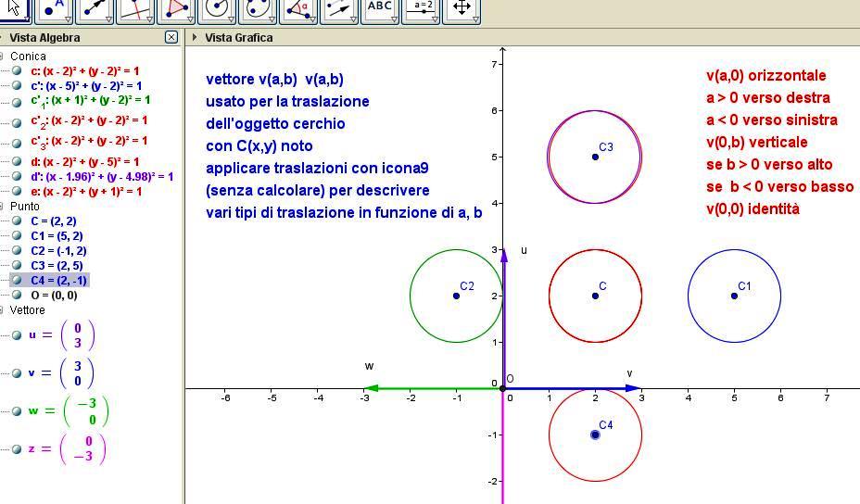Screen dimensions: 860x504
Task: Click selected point C4 in graphics view
Action: (595, 435)
